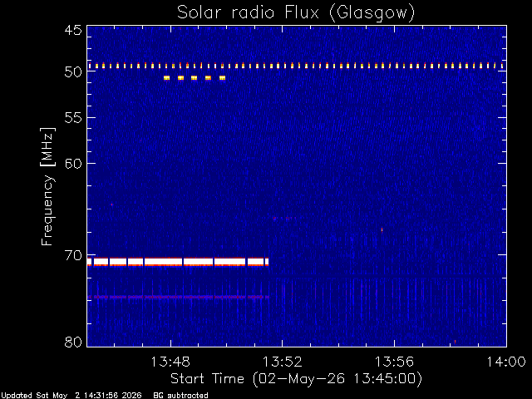Click the bright white band near 71 MHz
This screenshot has width=532, height=399.
(178, 262)
